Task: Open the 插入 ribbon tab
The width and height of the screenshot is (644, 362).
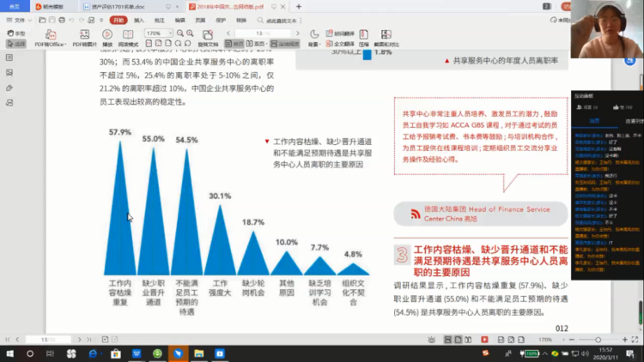Action: 138,20
